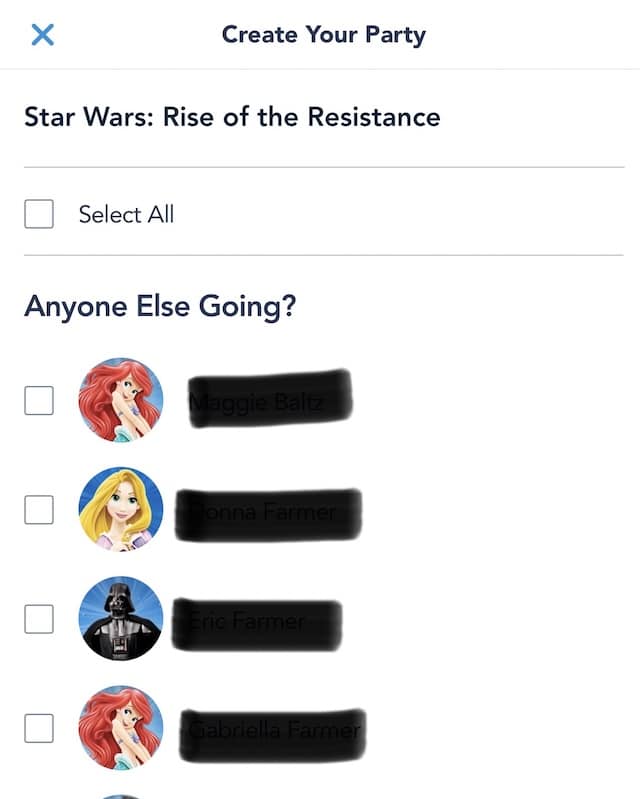Select the redacted Eric Farmer name
640x799 pixels.
[x=257, y=625]
